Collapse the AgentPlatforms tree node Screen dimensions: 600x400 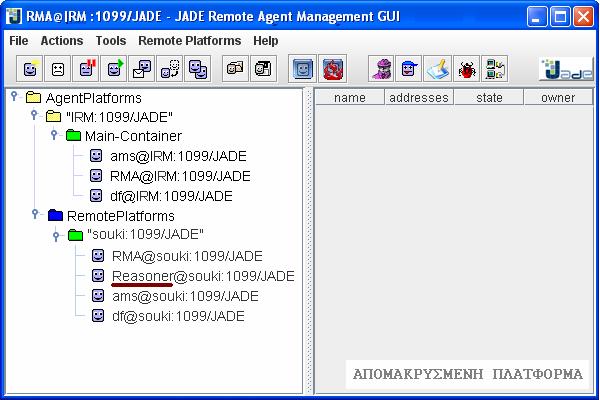click(x=14, y=95)
